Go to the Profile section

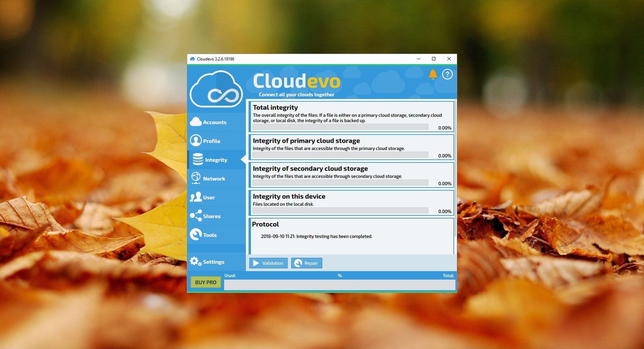[x=212, y=141]
